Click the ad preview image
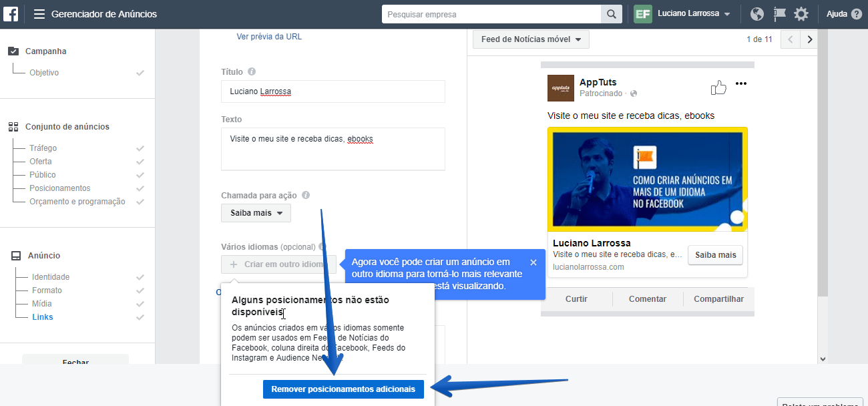 tap(648, 179)
